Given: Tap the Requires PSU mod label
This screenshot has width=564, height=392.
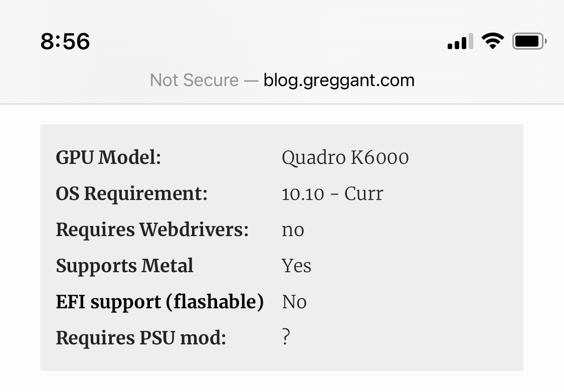Looking at the screenshot, I should 141,338.
